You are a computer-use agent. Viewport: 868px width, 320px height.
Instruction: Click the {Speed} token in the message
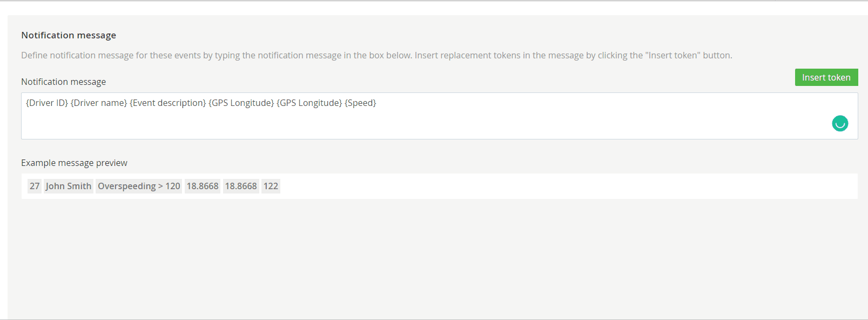click(360, 103)
